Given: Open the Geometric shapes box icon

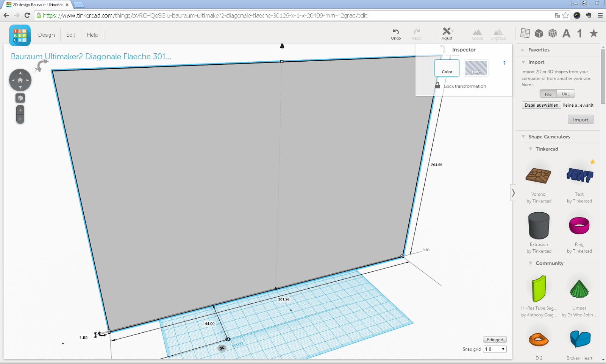Looking at the screenshot, I should pyautogui.click(x=539, y=33).
